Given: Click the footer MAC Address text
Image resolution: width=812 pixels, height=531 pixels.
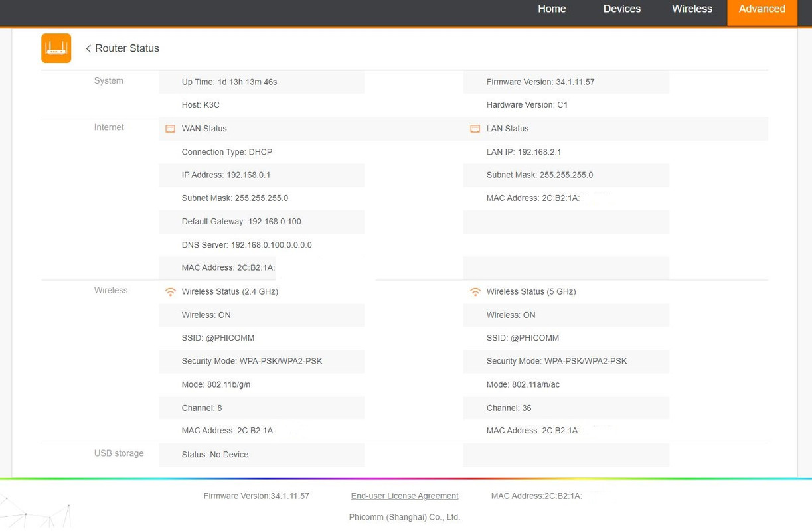Looking at the screenshot, I should click(536, 496).
